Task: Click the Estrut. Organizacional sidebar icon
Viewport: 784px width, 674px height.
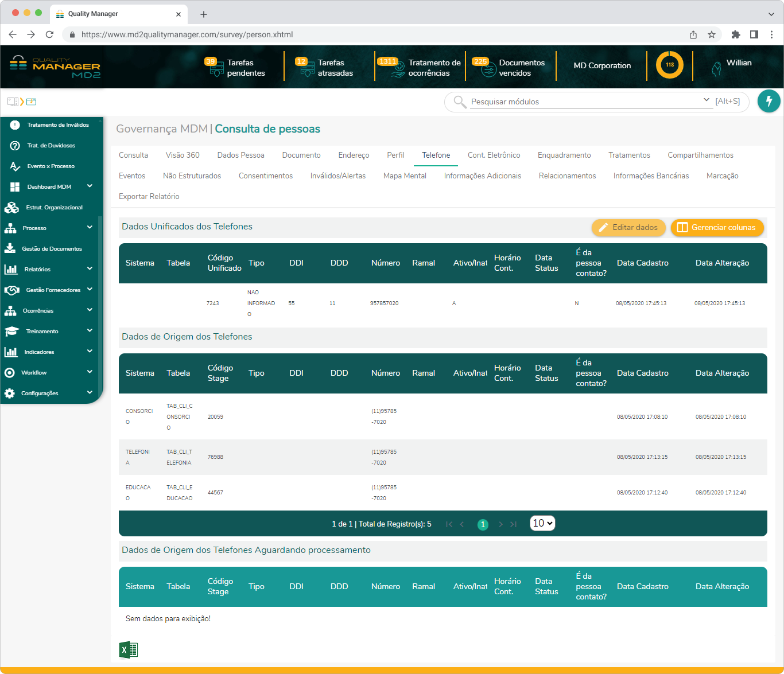Action: coord(11,208)
